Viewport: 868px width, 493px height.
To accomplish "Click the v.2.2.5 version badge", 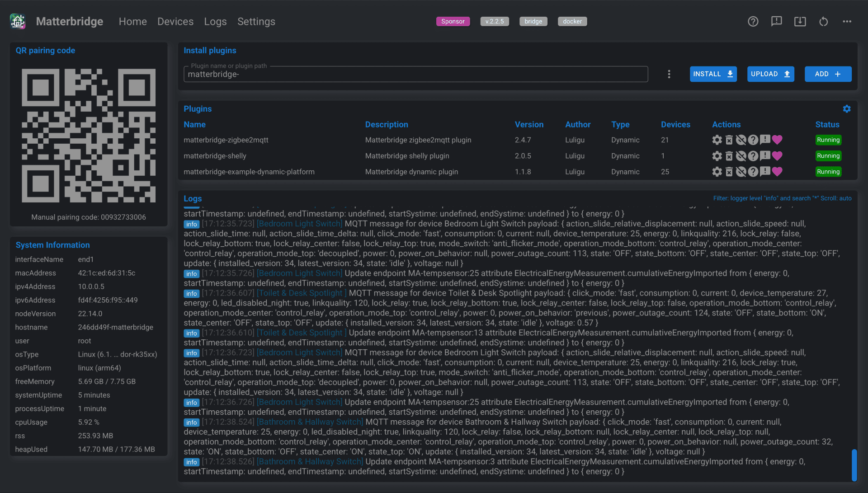I will pos(495,21).
